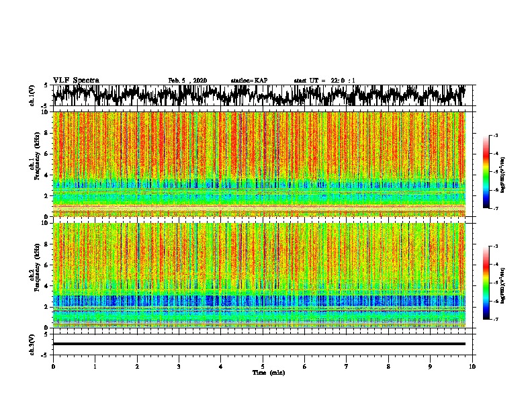This screenshot has width=532, height=411.
Task: Click the "-3" label on ch.1 color bar
Action: [x=495, y=136]
